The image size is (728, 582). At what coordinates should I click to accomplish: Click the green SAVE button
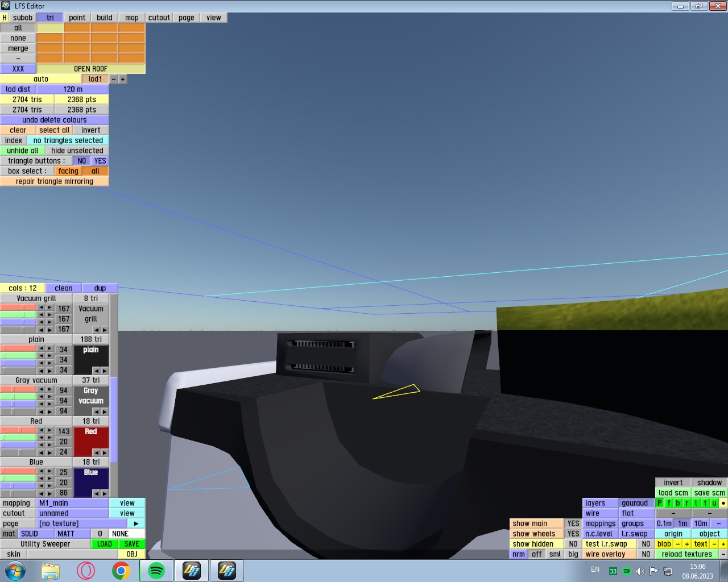pyautogui.click(x=132, y=544)
